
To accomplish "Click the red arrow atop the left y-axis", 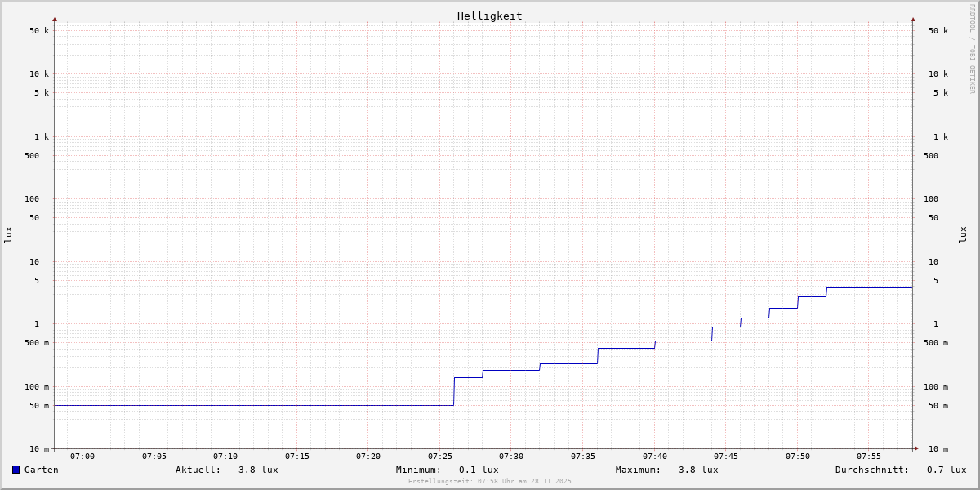I will [55, 19].
